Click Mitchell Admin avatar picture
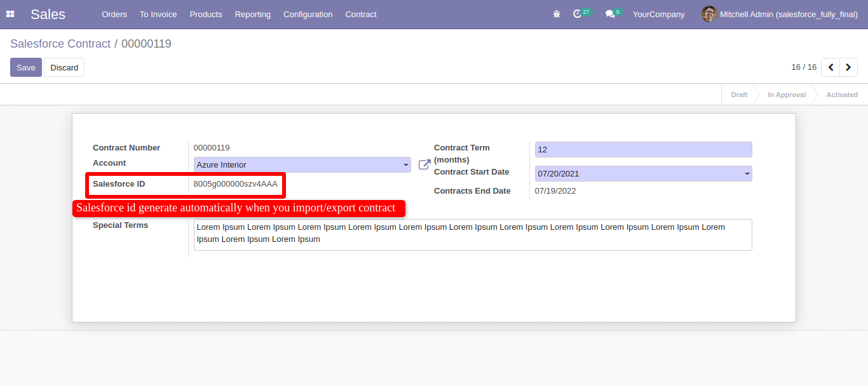Screen dimensions: 868x386 tap(709, 14)
